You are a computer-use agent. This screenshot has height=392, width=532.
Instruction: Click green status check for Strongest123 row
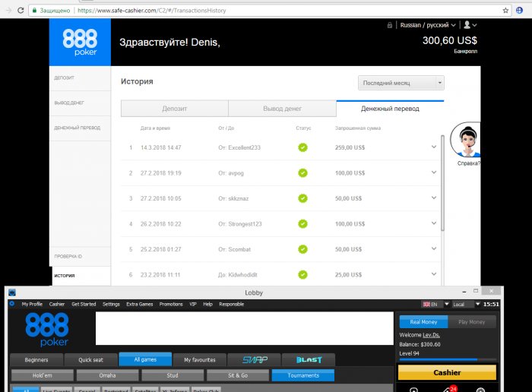[x=302, y=224]
